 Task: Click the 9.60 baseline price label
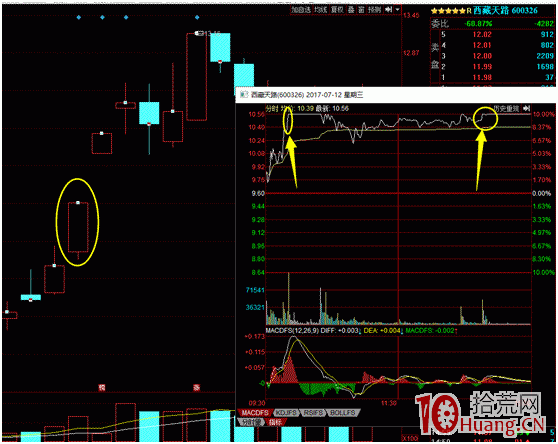[x=258, y=193]
